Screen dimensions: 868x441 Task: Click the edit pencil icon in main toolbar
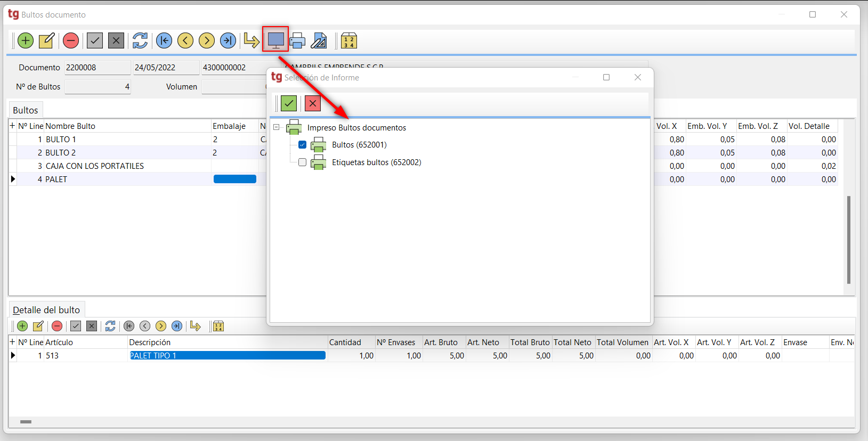point(47,40)
